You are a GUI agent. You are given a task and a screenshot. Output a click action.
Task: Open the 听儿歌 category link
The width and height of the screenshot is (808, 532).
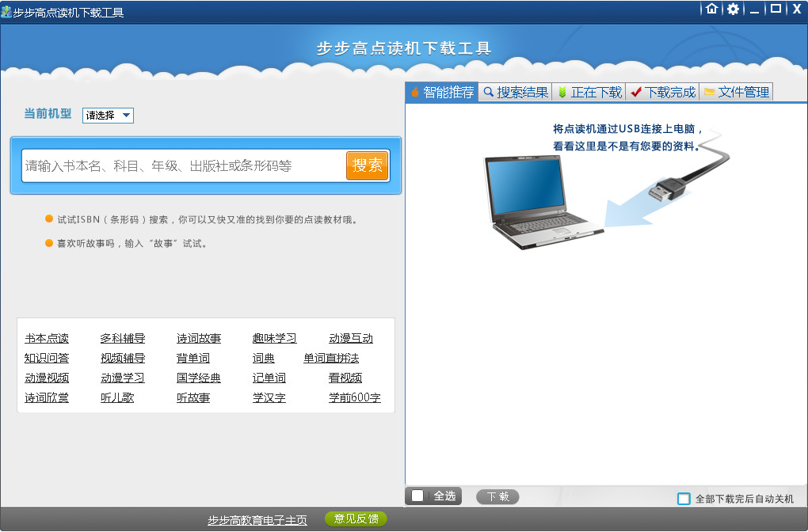click(117, 397)
